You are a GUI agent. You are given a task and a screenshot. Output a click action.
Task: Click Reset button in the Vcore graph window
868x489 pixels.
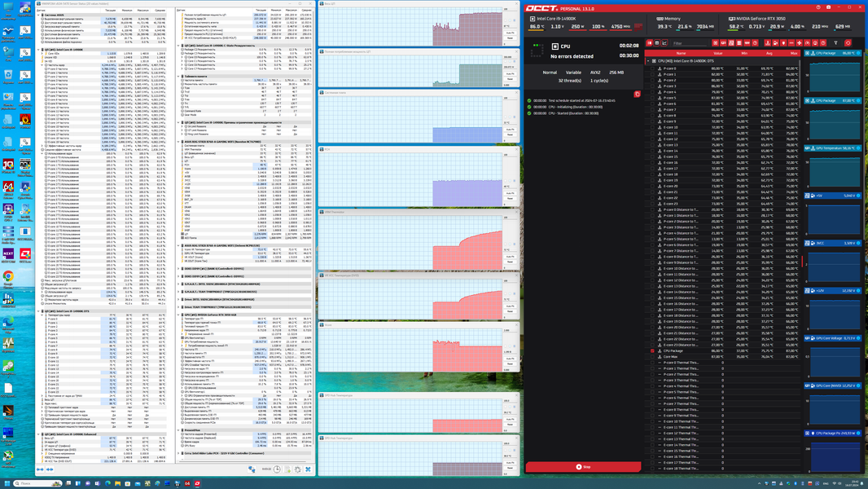511,363
